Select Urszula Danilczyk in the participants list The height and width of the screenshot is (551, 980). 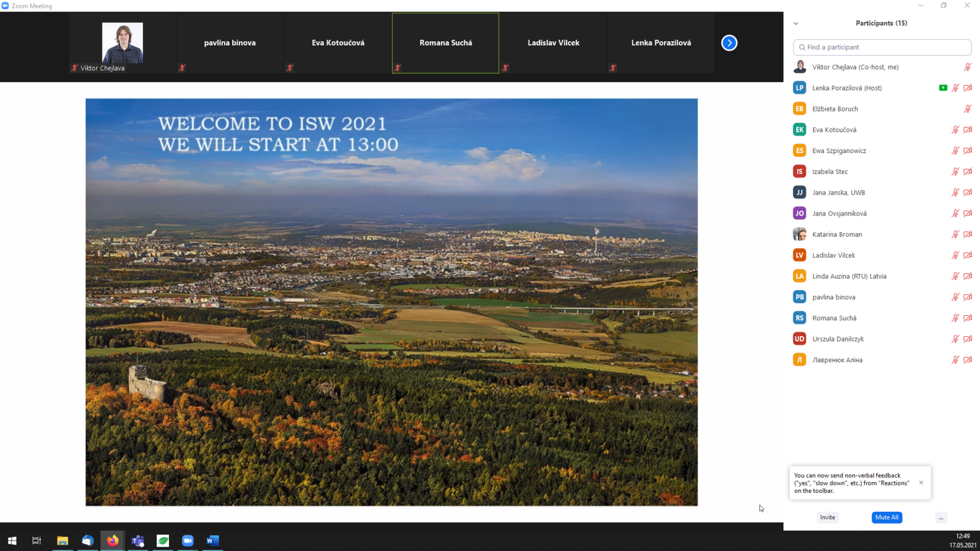[838, 339]
